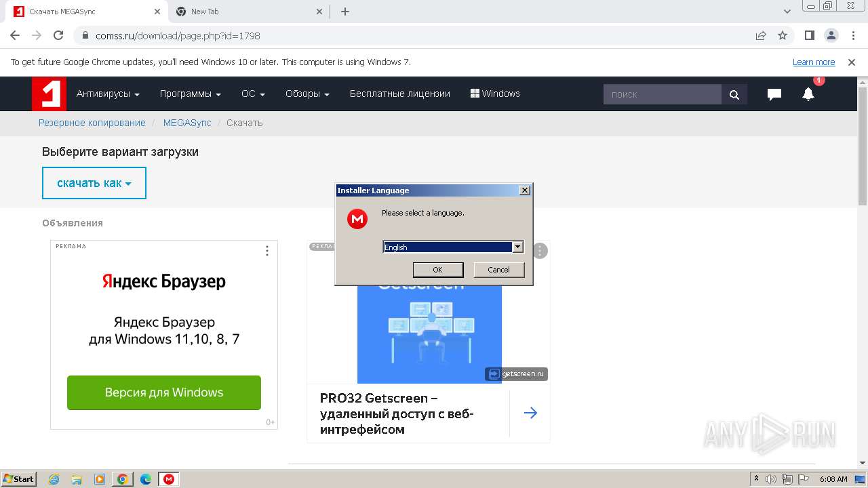This screenshot has height=488, width=868.
Task: Open the comments chat bubble icon
Action: click(x=774, y=94)
